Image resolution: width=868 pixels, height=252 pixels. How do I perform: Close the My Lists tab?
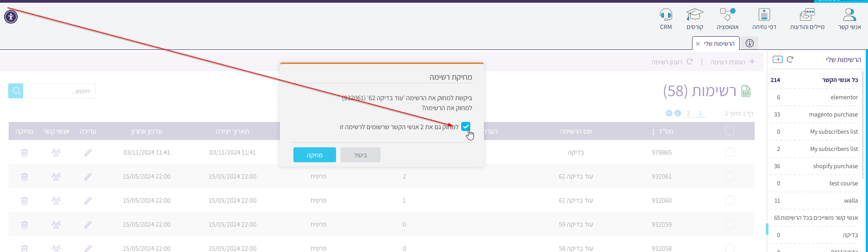(x=697, y=44)
